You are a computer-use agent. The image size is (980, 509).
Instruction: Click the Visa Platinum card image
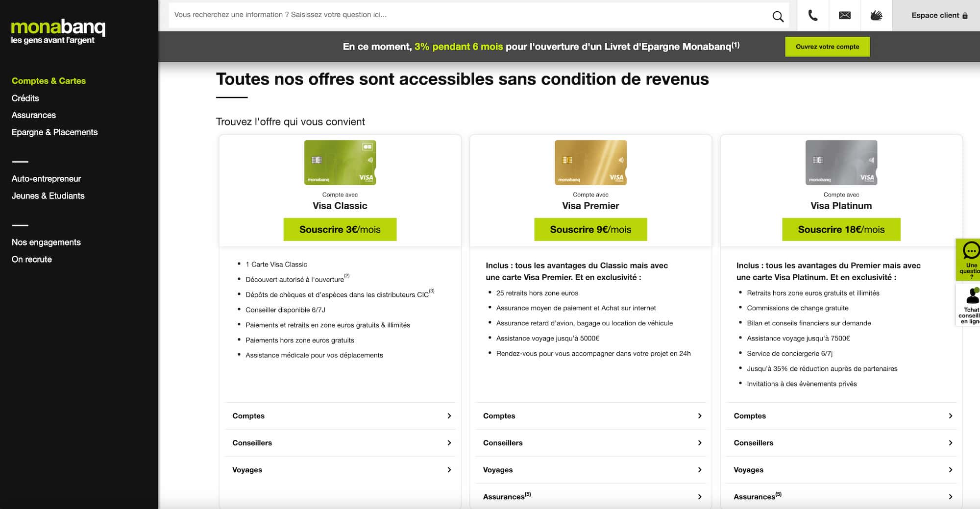click(841, 163)
